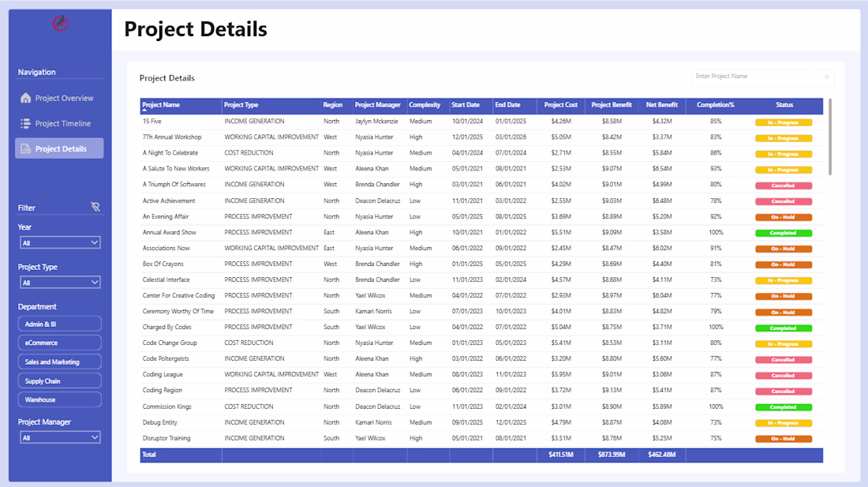Click the Enter Project Name search field
Screen dimensions: 868x487
tap(763, 78)
